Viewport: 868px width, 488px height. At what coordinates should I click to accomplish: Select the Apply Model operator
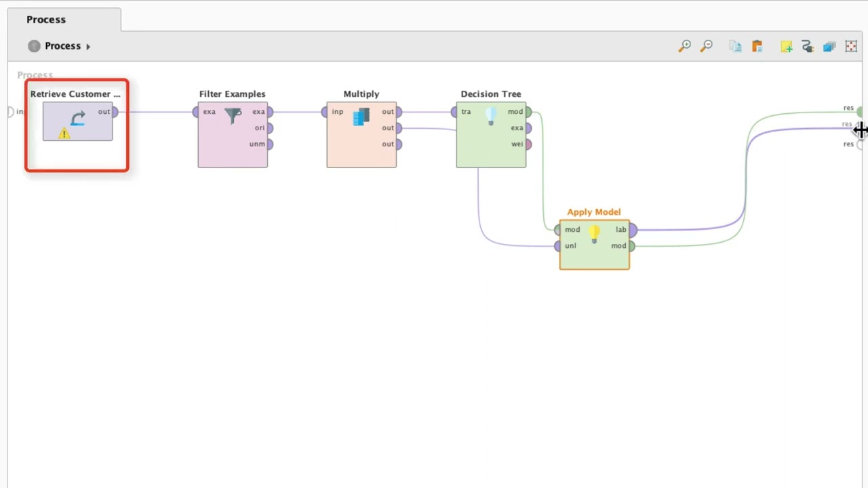(x=594, y=245)
